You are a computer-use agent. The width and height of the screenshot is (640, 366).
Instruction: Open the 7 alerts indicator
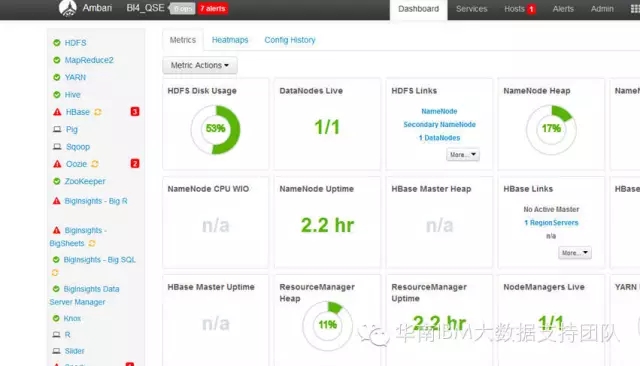[x=213, y=9]
